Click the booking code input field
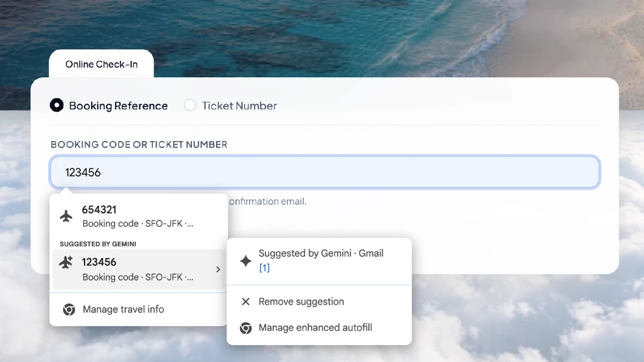Viewport: 644px width, 362px height. pyautogui.click(x=325, y=172)
